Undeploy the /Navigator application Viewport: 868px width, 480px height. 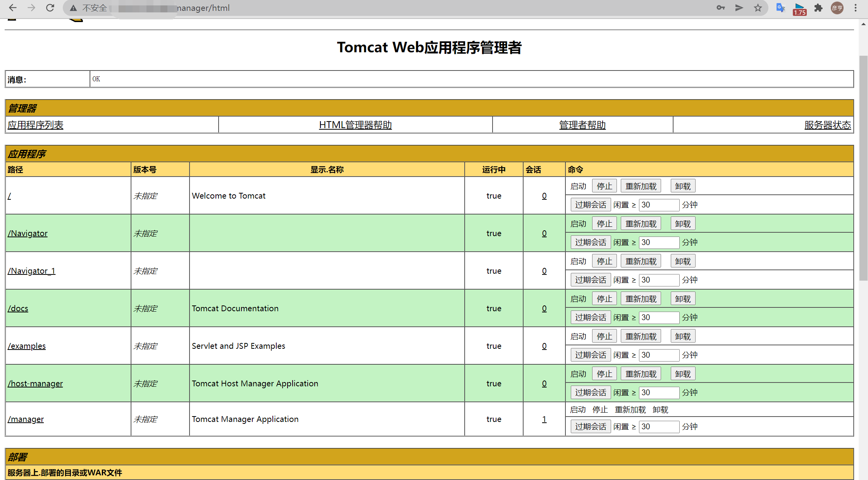(x=683, y=224)
